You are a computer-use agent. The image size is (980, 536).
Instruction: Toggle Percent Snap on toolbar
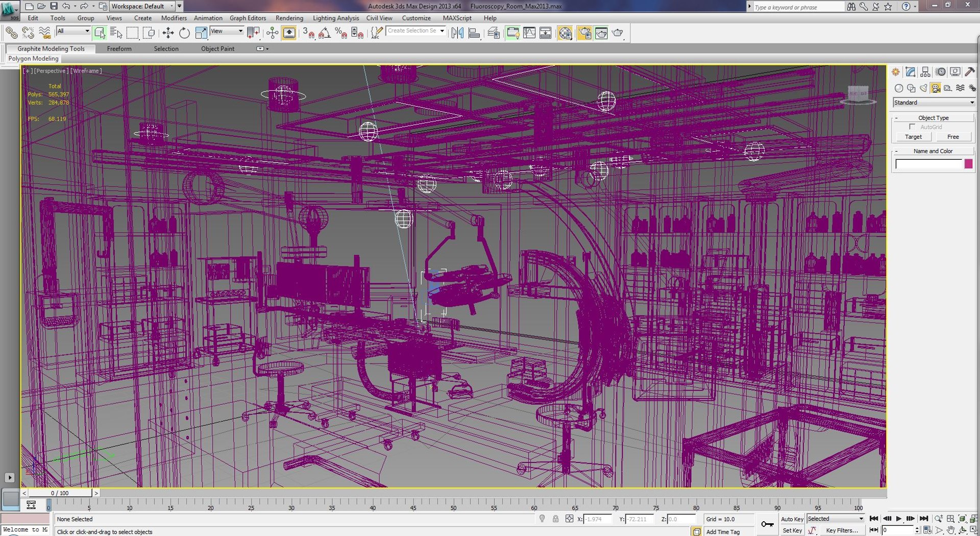click(341, 33)
